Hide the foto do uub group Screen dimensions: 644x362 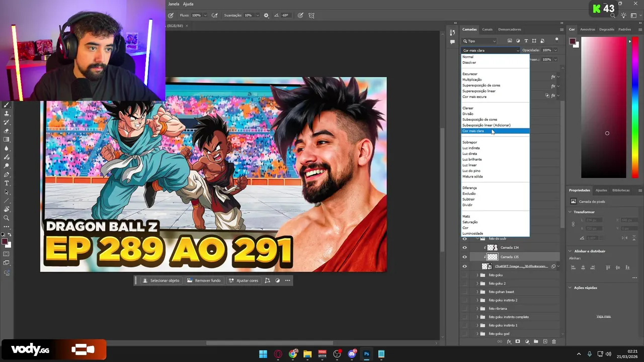point(464,239)
